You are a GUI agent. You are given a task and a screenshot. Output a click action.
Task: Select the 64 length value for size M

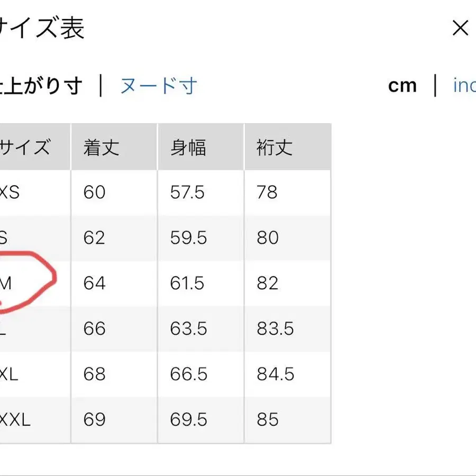pos(94,283)
